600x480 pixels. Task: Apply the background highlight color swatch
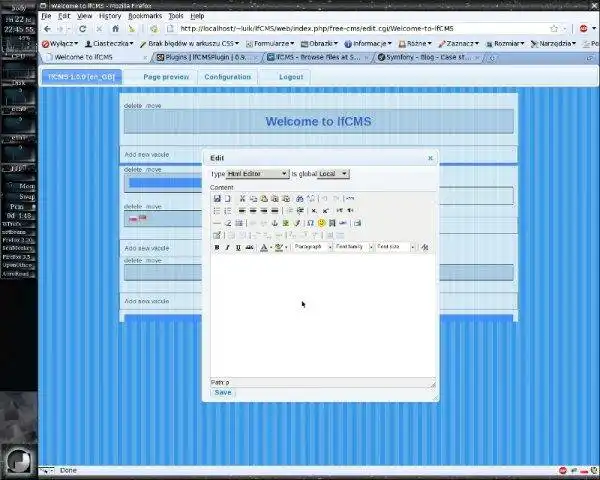(x=279, y=248)
